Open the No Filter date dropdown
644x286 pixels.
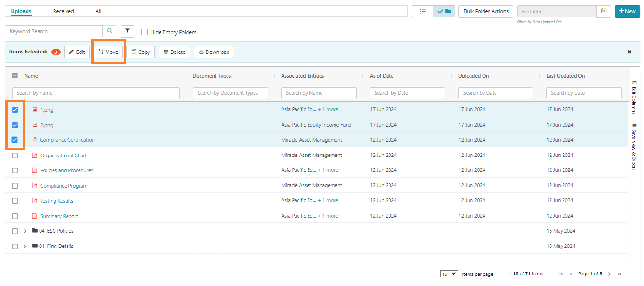[x=557, y=11]
